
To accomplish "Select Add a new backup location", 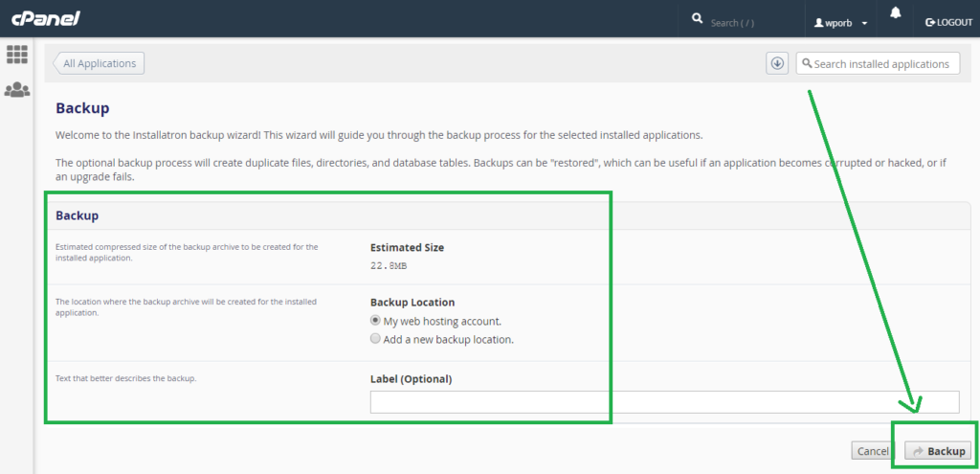I will pos(375,339).
